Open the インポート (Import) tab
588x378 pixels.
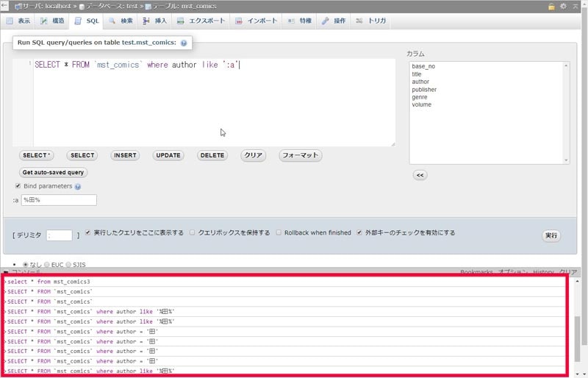click(x=256, y=21)
